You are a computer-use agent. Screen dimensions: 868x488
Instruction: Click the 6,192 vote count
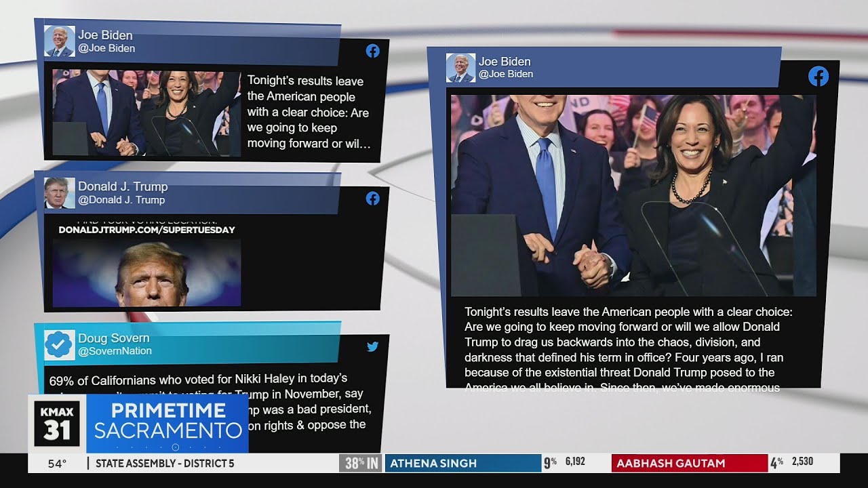pos(574,462)
